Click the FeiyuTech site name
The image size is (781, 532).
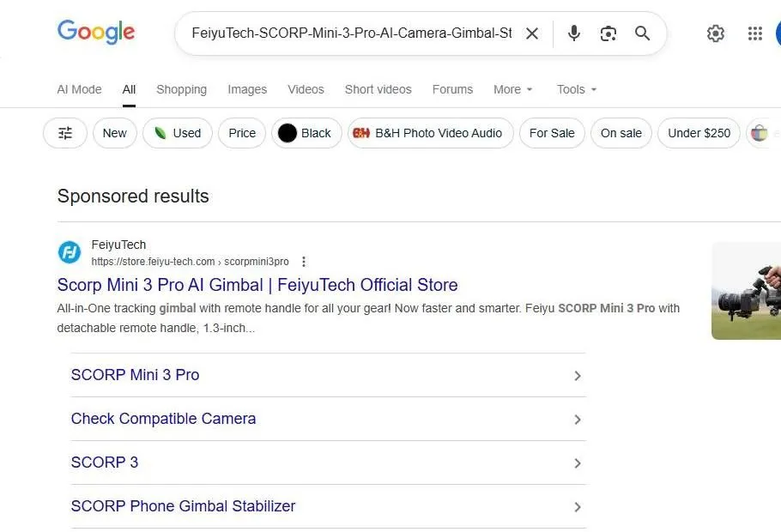[x=118, y=245]
